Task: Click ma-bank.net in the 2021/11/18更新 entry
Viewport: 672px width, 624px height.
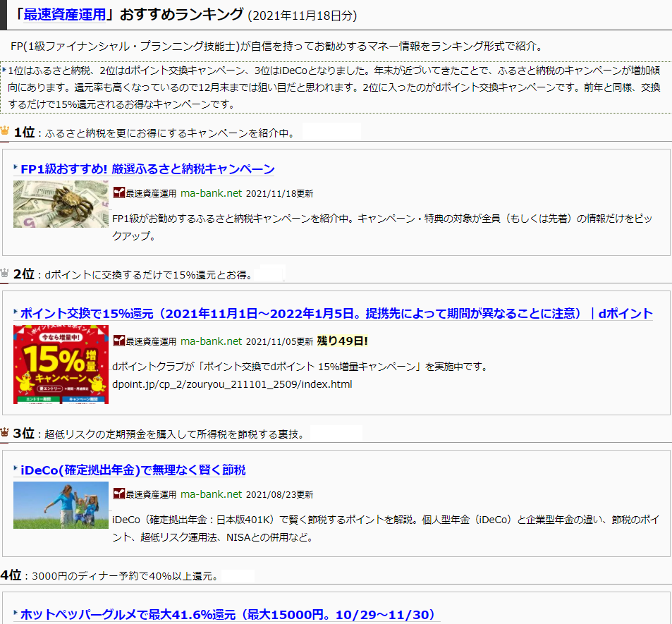Action: click(x=212, y=193)
